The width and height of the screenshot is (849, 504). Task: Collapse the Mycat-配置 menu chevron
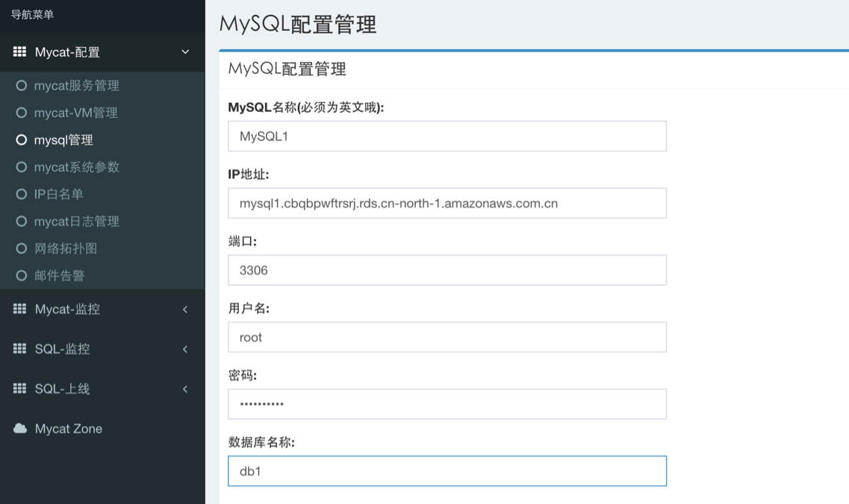pyautogui.click(x=185, y=52)
